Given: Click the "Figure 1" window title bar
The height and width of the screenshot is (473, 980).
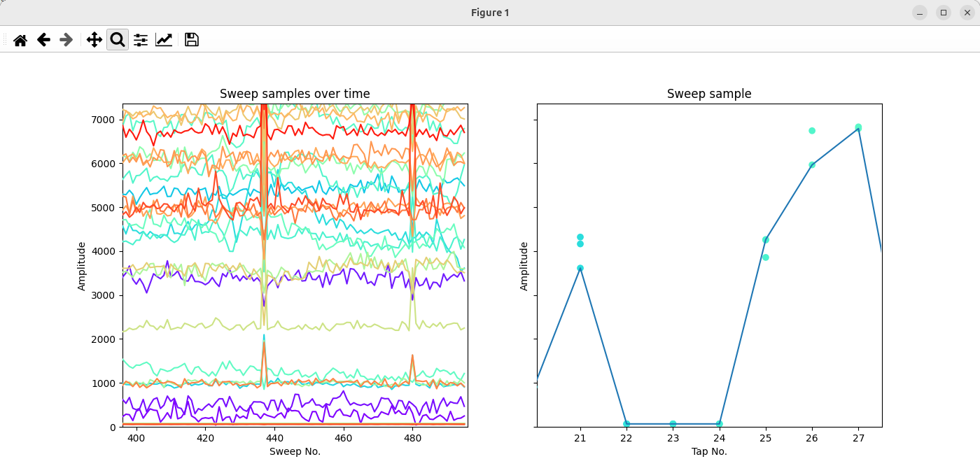Looking at the screenshot, I should [489, 13].
